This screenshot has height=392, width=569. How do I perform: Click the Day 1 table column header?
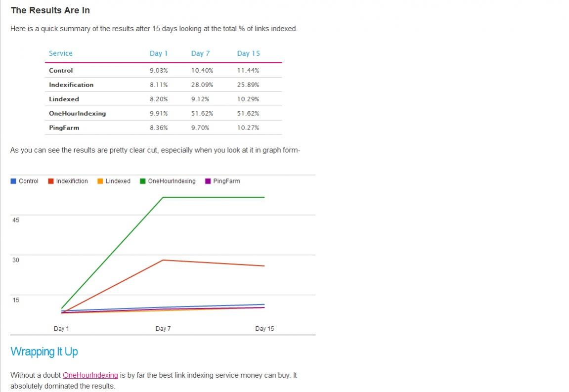[x=159, y=53]
